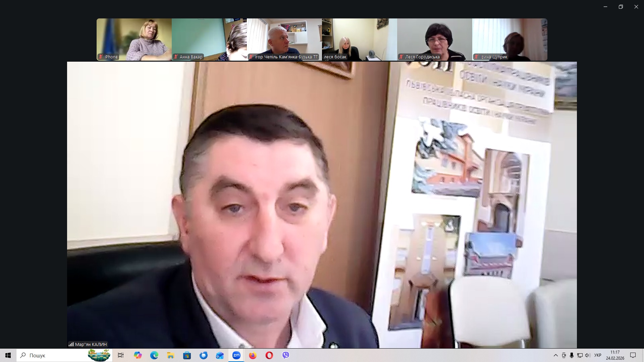Open Thunderbird mail from the taskbar
Image resolution: width=644 pixels, height=362 pixels.
click(x=204, y=355)
